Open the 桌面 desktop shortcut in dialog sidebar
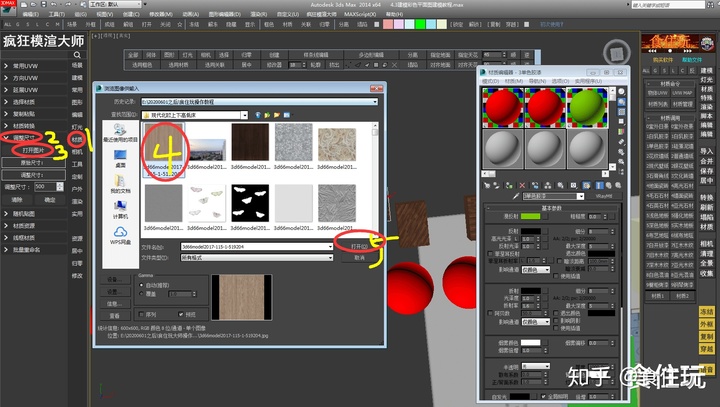Screen dimensions: 720x407 pos(120,158)
